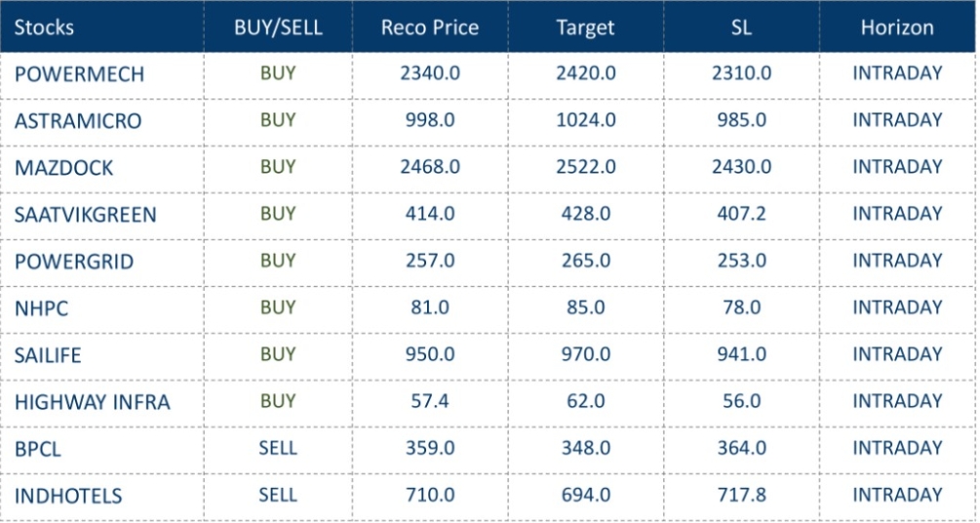
Task: Click the 717.8 stop-loss for INDHOTELS
Action: click(741, 495)
